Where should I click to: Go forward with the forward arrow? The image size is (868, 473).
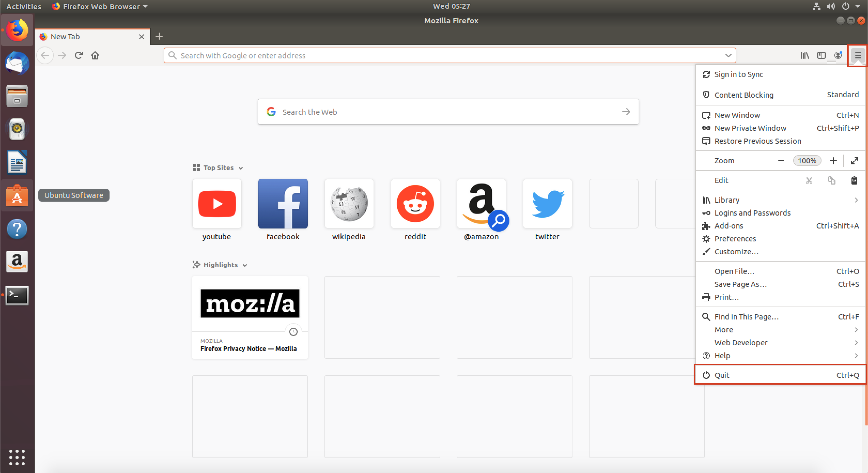(62, 55)
